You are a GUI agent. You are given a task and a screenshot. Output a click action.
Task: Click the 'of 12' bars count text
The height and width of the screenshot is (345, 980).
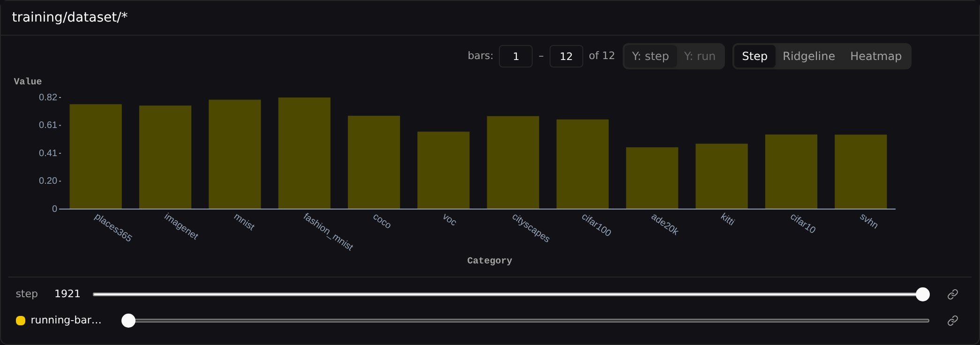[602, 56]
